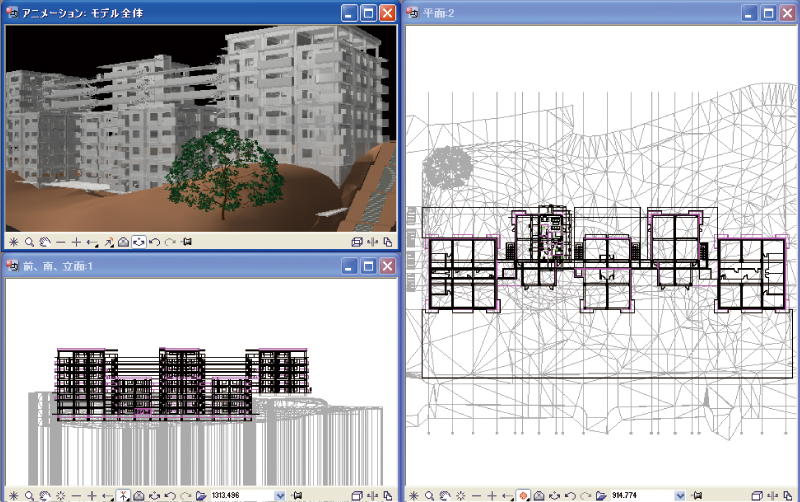Click open folder icon in elevation window
This screenshot has width=800, height=502.
(201, 495)
